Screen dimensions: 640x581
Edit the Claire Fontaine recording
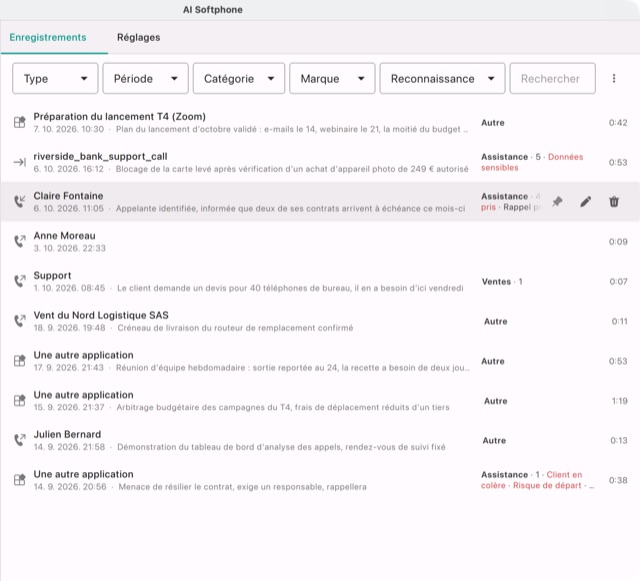[586, 202]
